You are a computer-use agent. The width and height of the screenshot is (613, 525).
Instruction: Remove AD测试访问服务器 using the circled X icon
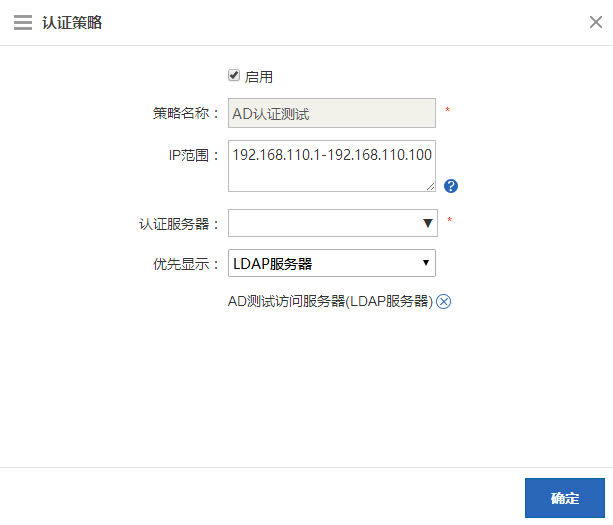click(444, 301)
